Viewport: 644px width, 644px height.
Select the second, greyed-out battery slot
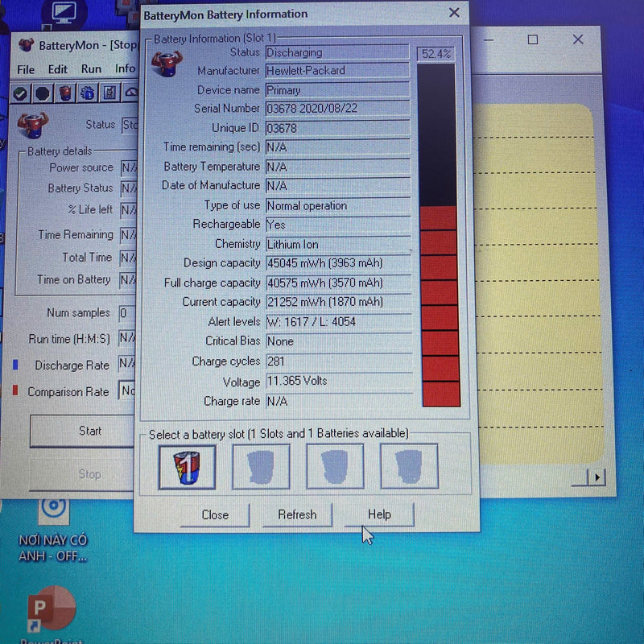point(261,467)
